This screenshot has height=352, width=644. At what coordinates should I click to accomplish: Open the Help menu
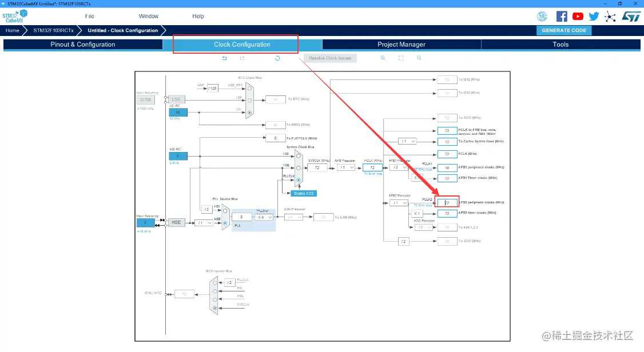tap(198, 17)
